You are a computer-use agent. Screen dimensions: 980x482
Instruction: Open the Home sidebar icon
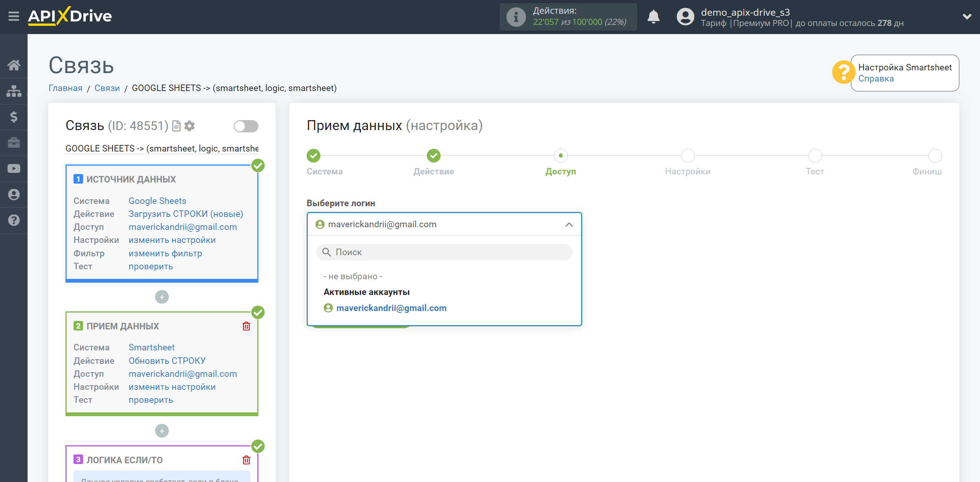(14, 65)
